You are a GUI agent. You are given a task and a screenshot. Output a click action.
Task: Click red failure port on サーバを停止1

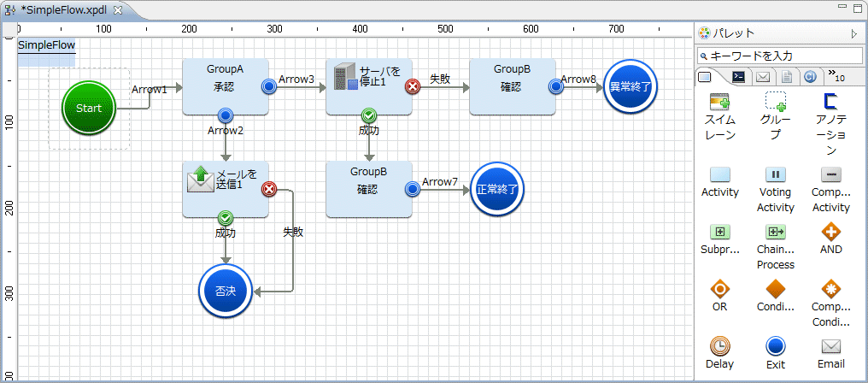click(413, 86)
